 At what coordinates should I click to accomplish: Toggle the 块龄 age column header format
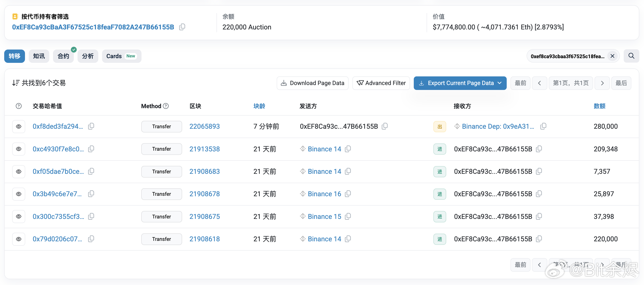pyautogui.click(x=259, y=106)
